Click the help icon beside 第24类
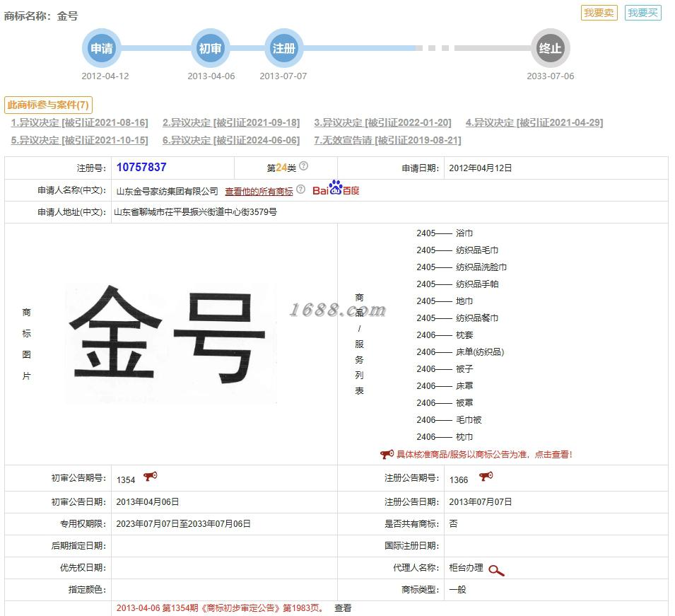This screenshot has height=616, width=675. (x=303, y=165)
